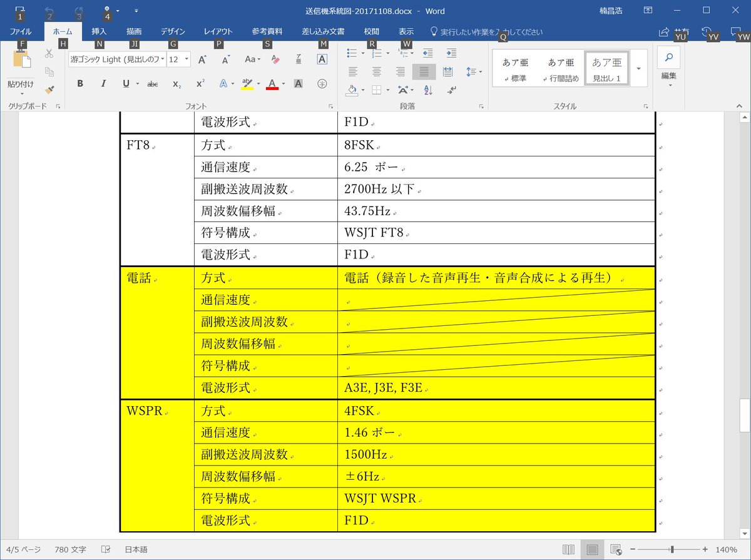Increase font size with grow font icon
Viewport: 751px width, 560px height.
click(x=202, y=59)
